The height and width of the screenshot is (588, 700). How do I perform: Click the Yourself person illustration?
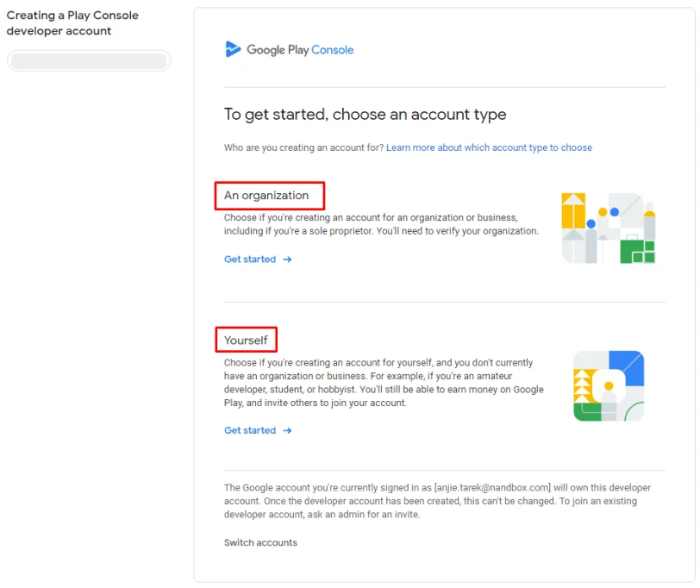609,385
